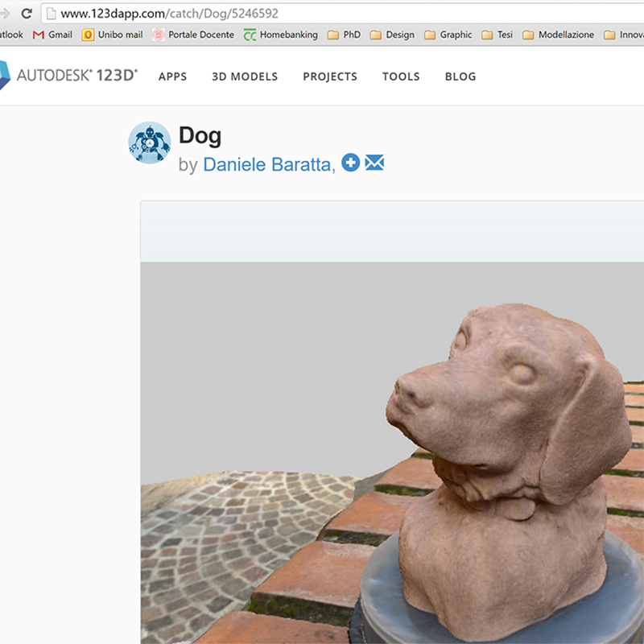Click the robot profile avatar
Screen dimensions: 644x644
point(150,142)
